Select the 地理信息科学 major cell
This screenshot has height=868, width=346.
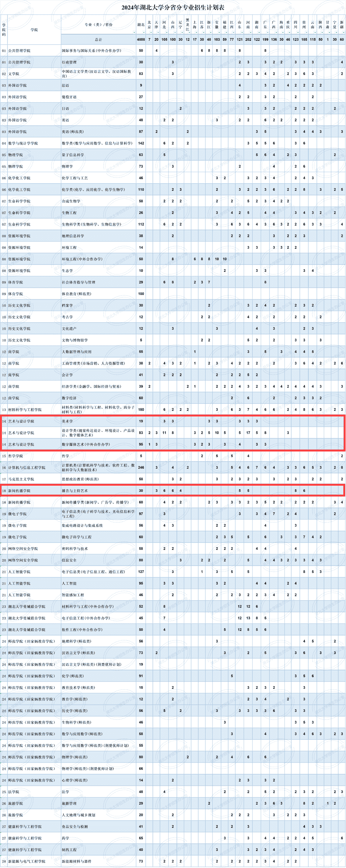coord(98,236)
